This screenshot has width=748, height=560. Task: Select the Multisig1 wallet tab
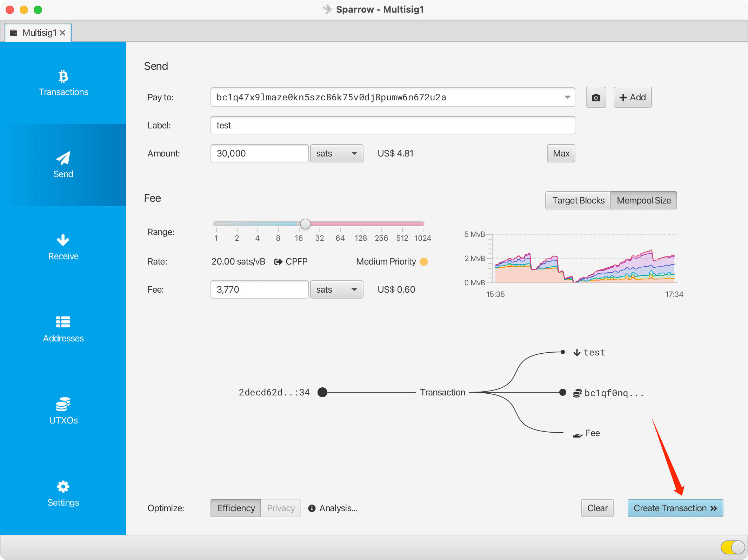pyautogui.click(x=39, y=33)
